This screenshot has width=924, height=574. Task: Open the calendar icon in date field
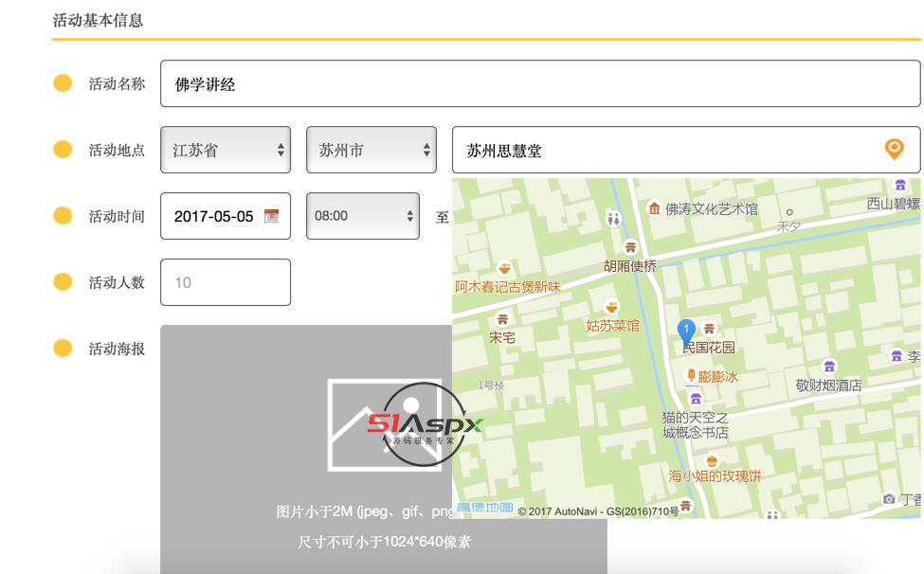pos(271,216)
